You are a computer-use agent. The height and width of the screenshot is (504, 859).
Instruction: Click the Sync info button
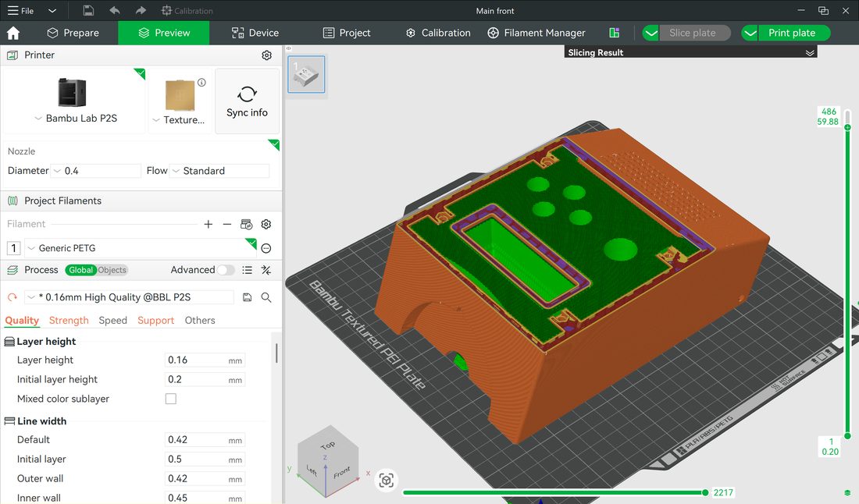pyautogui.click(x=247, y=101)
